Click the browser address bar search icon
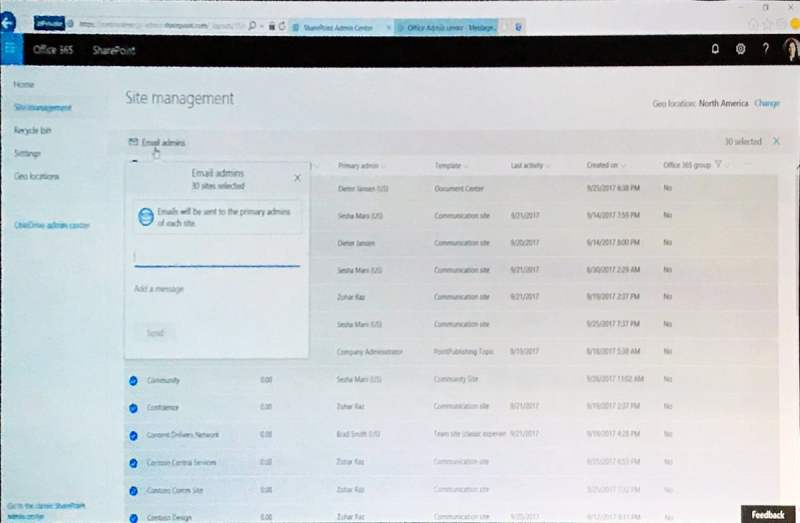 tap(252, 26)
